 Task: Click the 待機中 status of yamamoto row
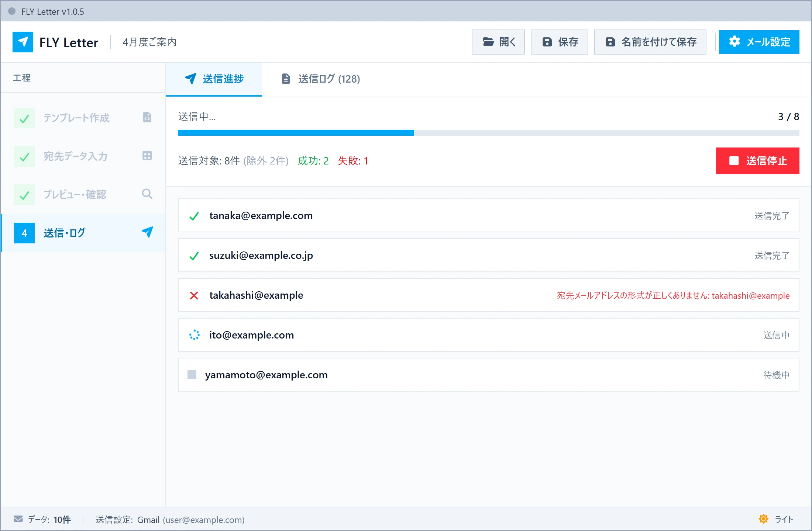[x=776, y=375]
